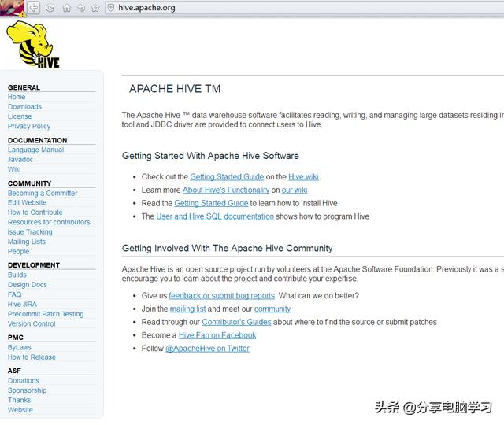Viewport: 504px width, 425px height.
Task: Open the ByLaws link under PMC
Action: [19, 347]
